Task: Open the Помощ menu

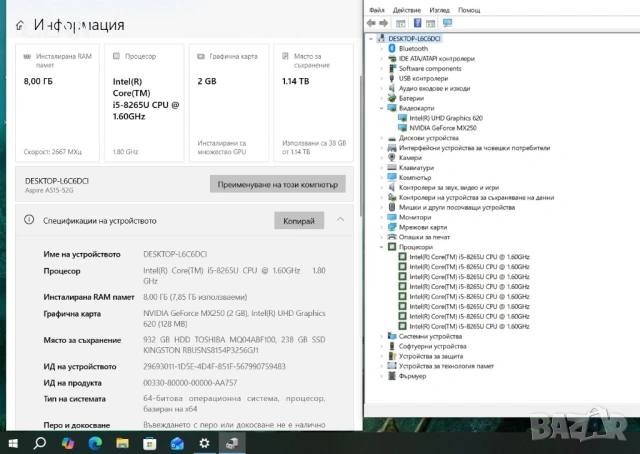Action: [x=469, y=10]
